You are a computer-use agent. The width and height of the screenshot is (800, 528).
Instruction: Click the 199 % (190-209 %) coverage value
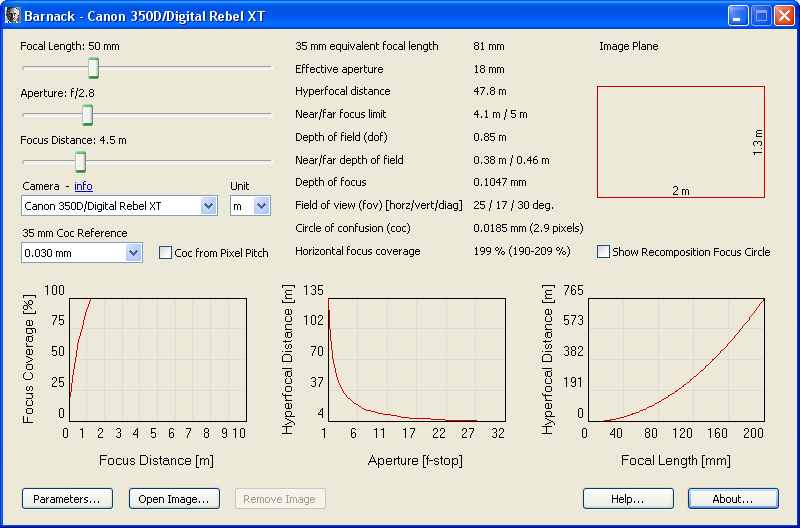click(x=522, y=251)
